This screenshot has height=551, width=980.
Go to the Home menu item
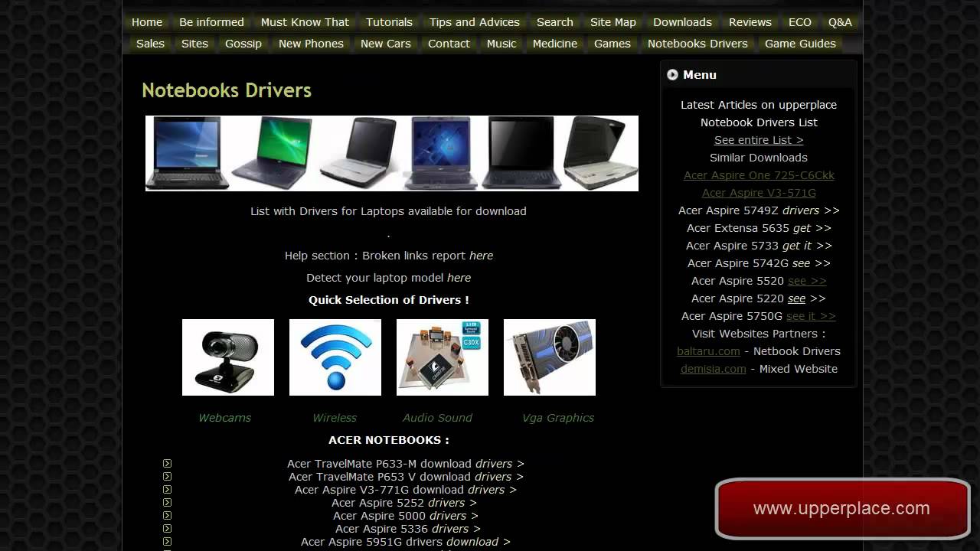pos(147,22)
